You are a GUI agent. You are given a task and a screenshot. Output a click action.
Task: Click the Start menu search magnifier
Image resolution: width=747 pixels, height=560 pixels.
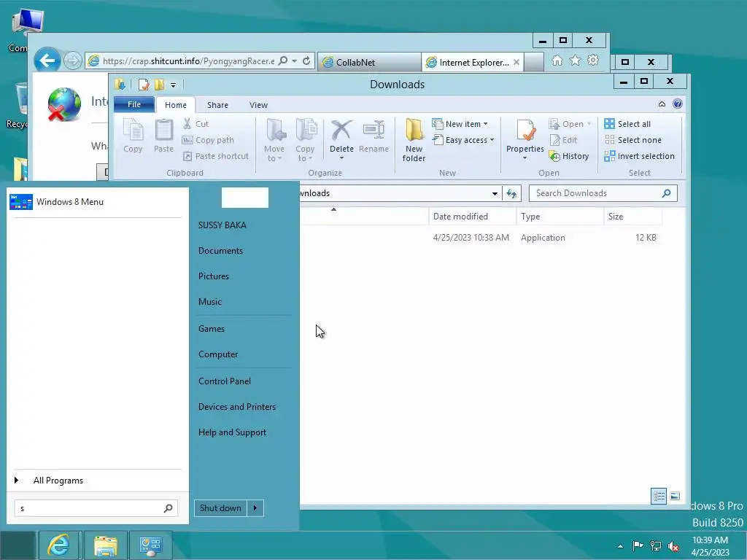tap(168, 508)
